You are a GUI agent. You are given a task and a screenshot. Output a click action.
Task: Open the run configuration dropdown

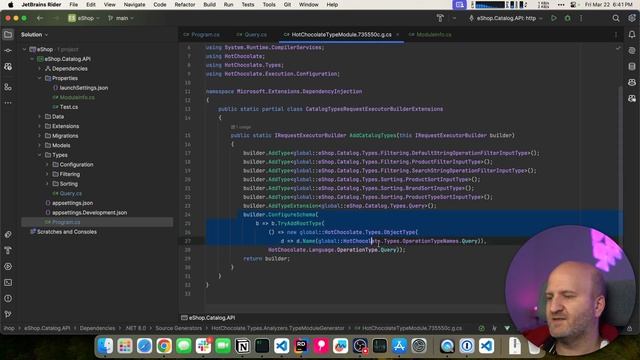(x=506, y=18)
